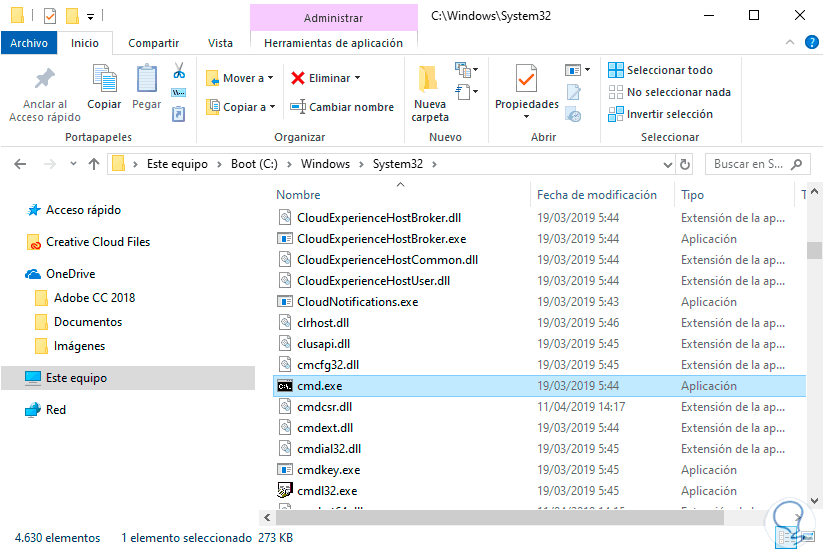Screen dimensions: 824x550
Task: Click the Refresh icon beside address bar
Action: pos(685,164)
